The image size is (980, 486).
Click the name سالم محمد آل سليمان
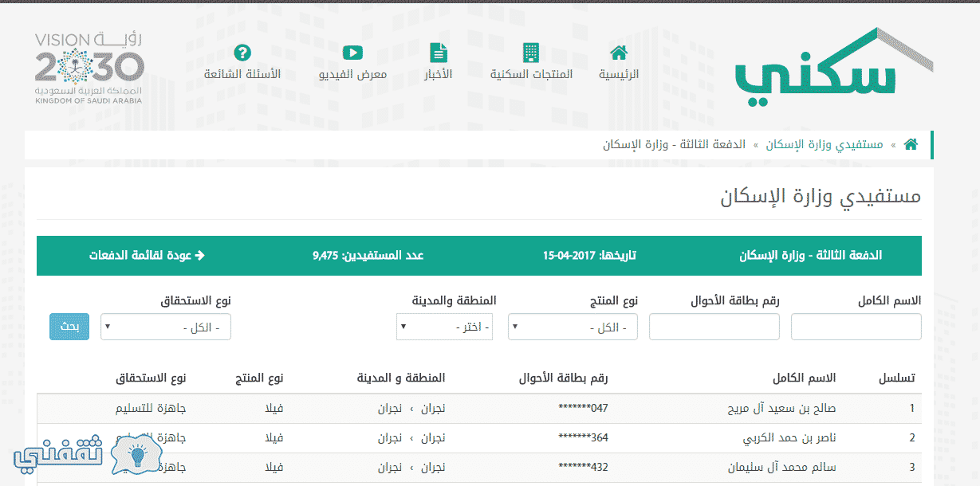point(782,467)
